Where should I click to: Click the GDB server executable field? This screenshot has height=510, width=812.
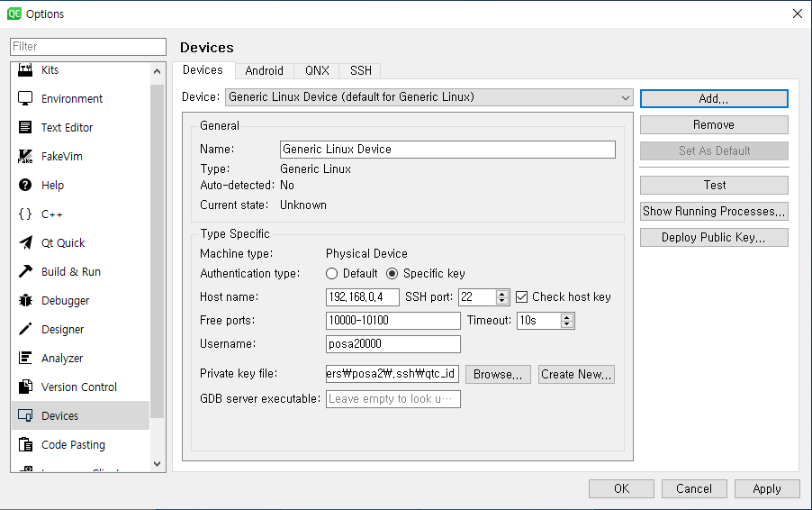(393, 399)
